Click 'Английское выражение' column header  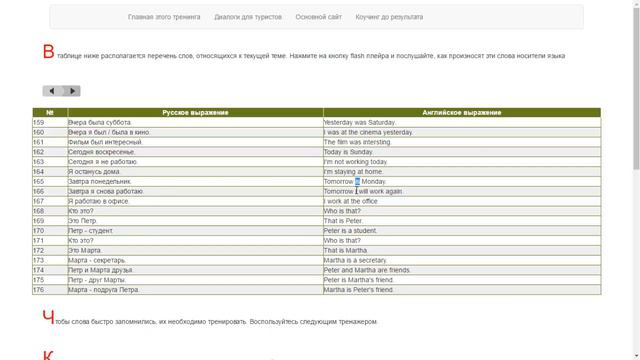[x=462, y=113]
